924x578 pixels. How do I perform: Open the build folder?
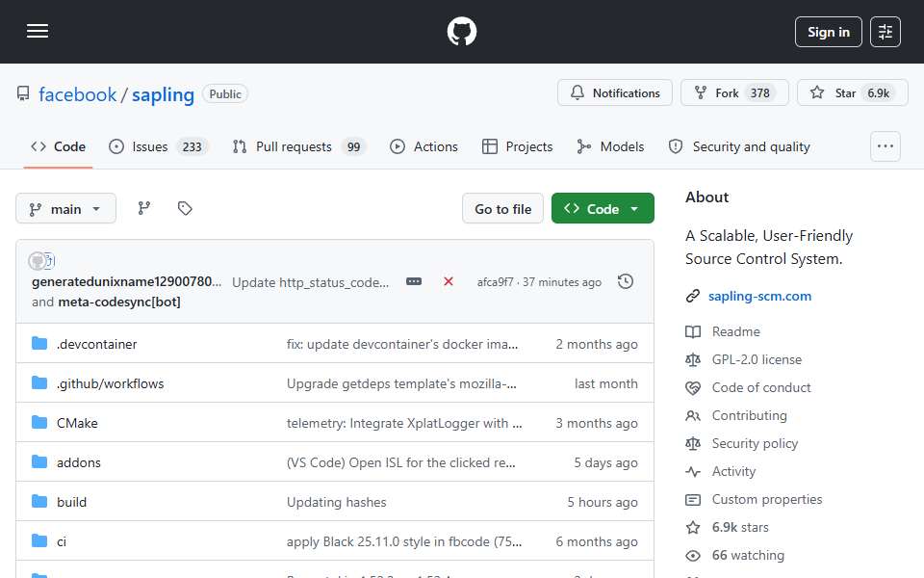pos(71,502)
